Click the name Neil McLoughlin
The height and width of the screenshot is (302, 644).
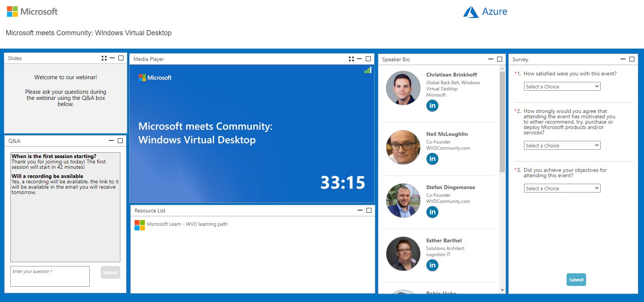click(x=447, y=134)
